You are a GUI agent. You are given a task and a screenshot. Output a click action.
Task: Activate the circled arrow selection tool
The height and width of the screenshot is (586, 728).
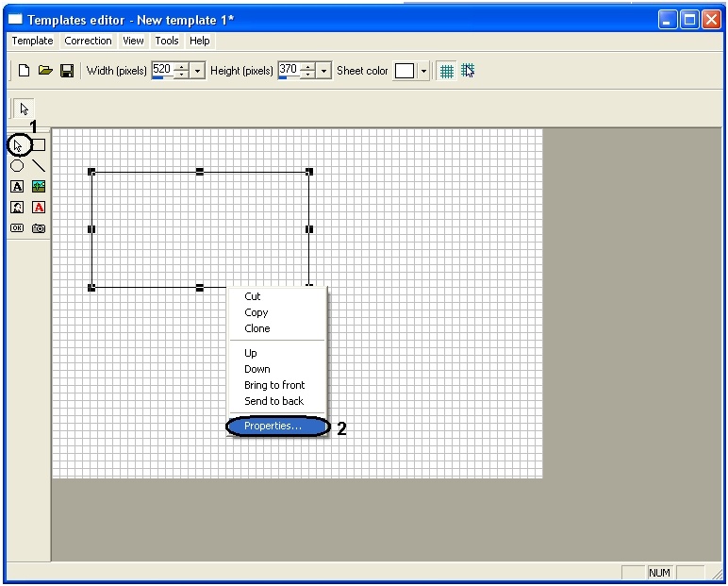(x=18, y=145)
